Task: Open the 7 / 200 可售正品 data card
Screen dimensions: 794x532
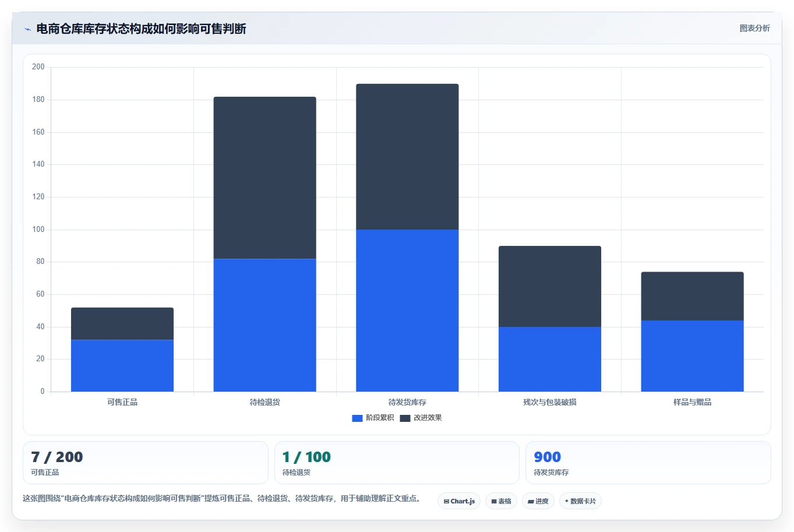Action: pos(146,463)
